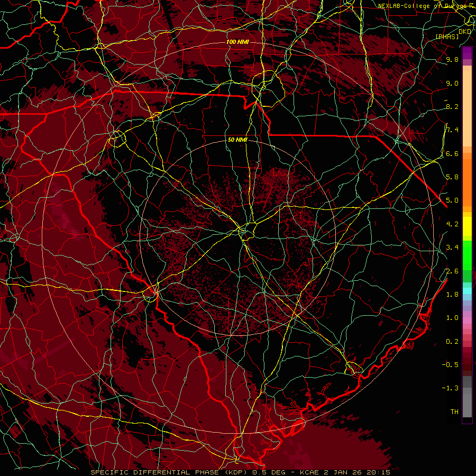Screen dimensions: 476x476
Task: Click the 9.0 value on the color scale
Action: pyautogui.click(x=452, y=83)
